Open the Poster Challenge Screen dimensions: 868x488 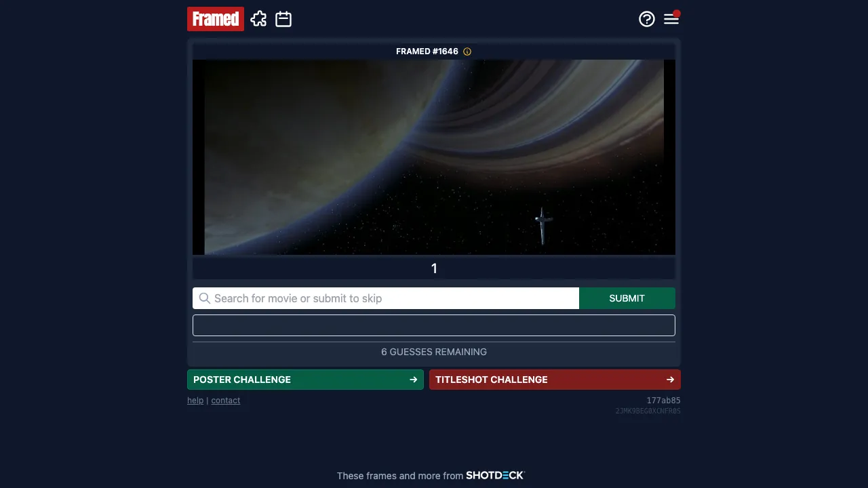305,380
